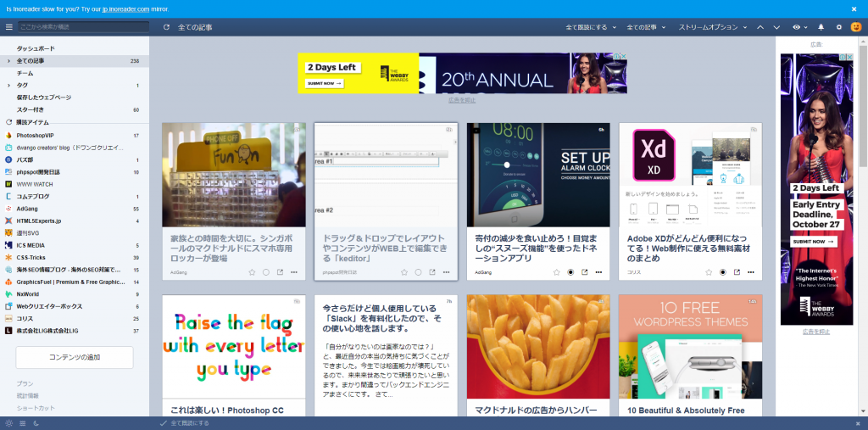
Task: Refresh the 全ての記事 stream
Action: tap(166, 27)
